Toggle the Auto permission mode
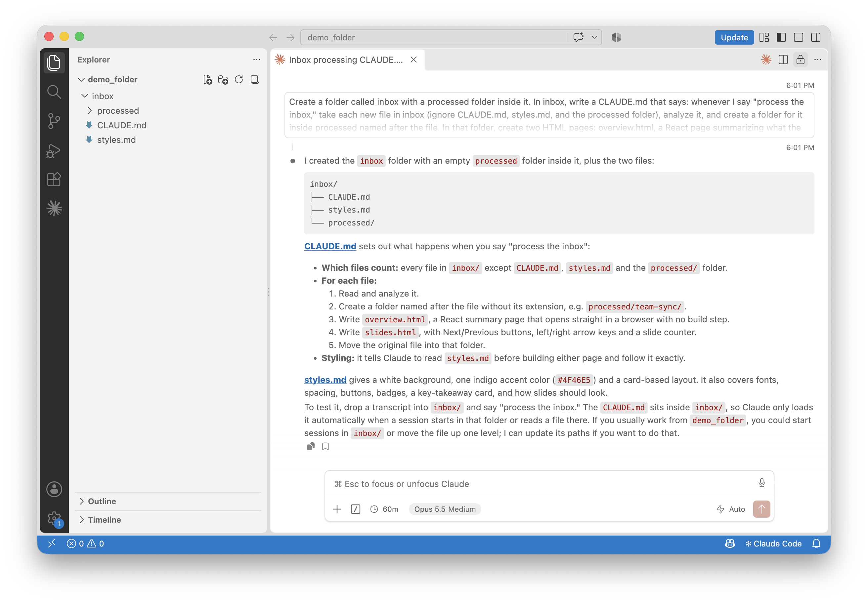The height and width of the screenshot is (603, 868). tap(731, 509)
